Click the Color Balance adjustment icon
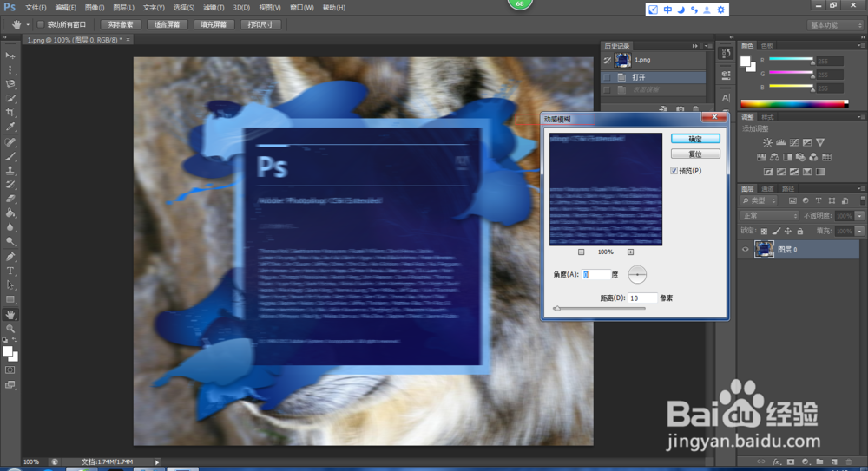The height and width of the screenshot is (471, 868). [x=774, y=157]
